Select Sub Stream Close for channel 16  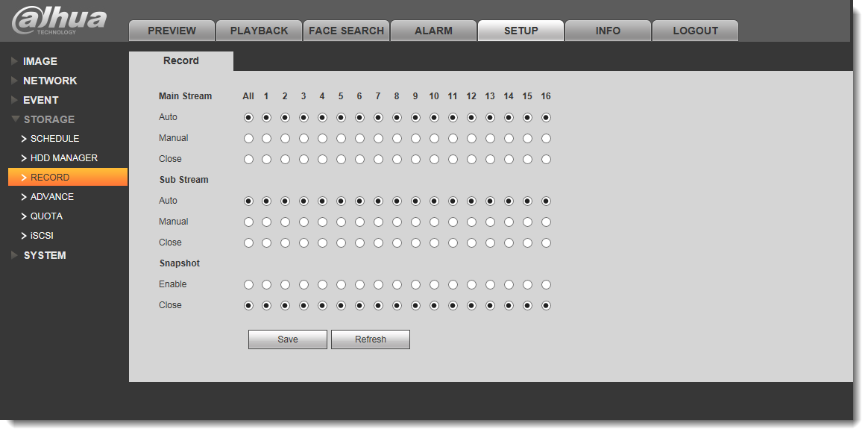pos(546,242)
